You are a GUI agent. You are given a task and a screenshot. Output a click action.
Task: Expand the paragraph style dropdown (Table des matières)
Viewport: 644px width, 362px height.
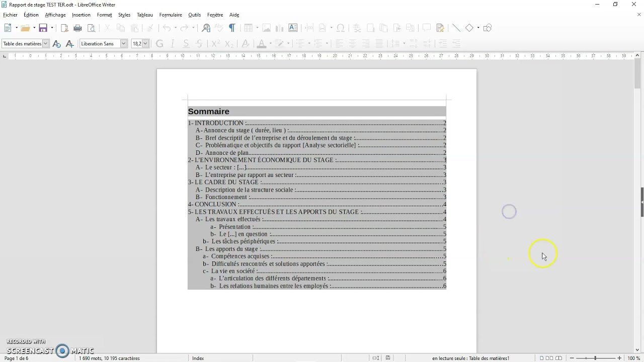(45, 44)
